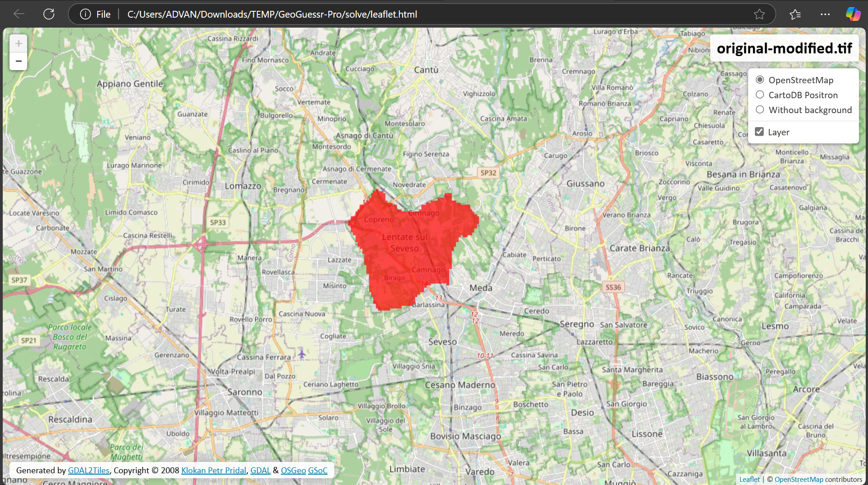Open the GDAL2Tiles link
Screen dimensions: 868x485
coord(89,471)
